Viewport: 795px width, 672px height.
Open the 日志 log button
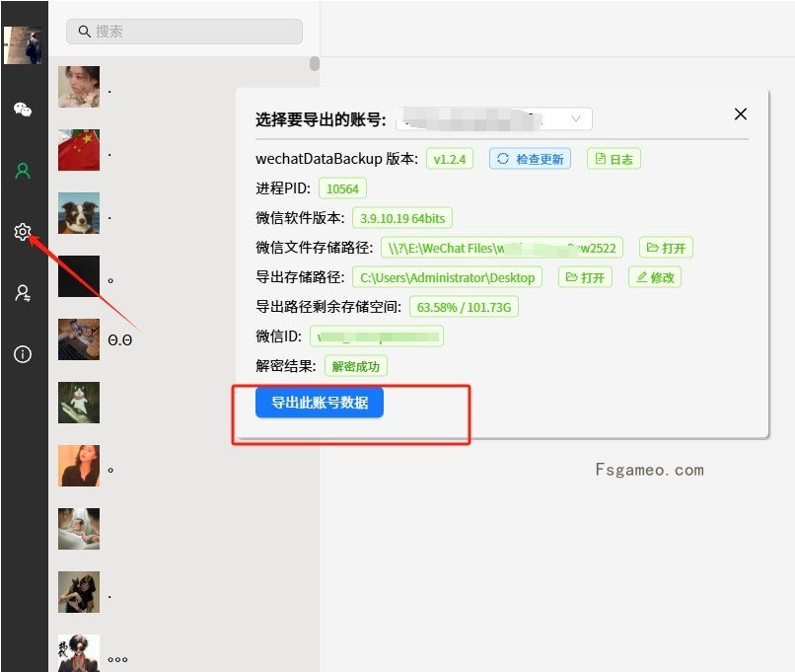(614, 159)
